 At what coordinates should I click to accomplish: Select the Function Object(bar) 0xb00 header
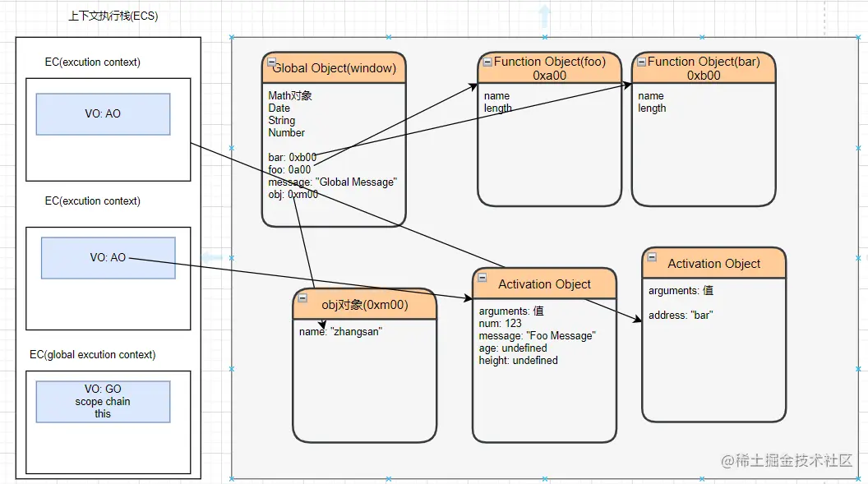click(x=704, y=68)
